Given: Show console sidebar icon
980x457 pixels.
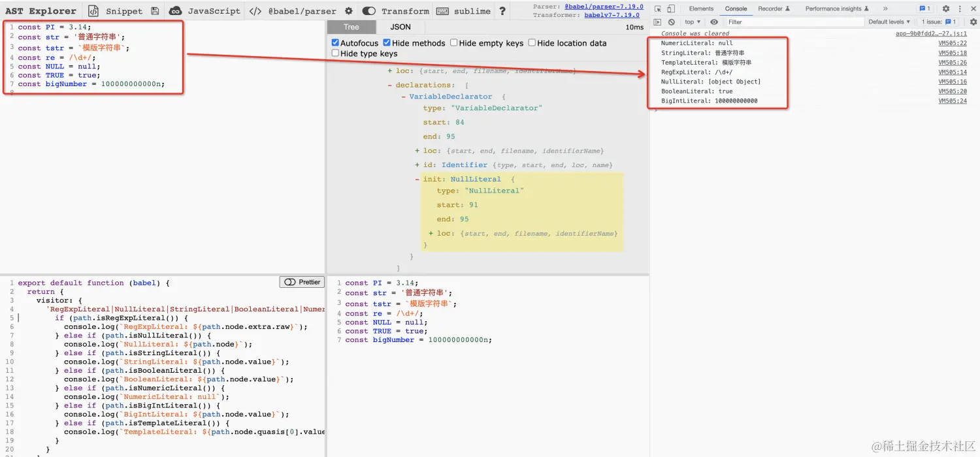Looking at the screenshot, I should 657,22.
